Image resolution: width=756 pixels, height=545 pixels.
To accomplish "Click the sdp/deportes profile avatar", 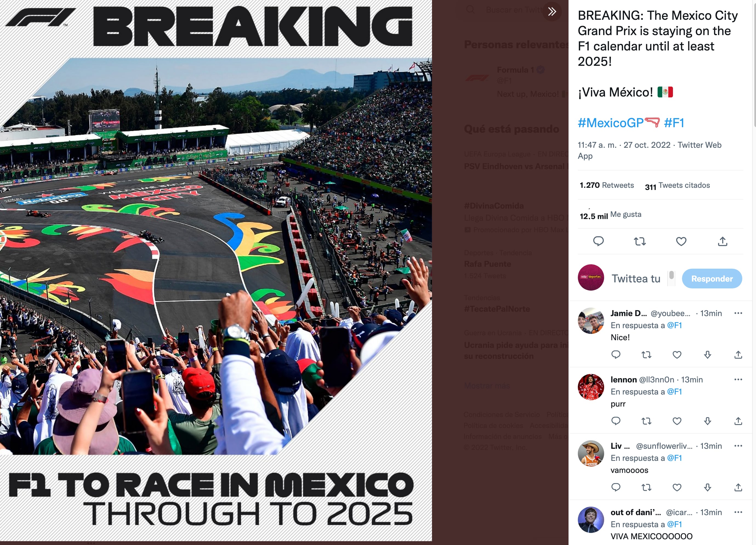I will coord(591,277).
